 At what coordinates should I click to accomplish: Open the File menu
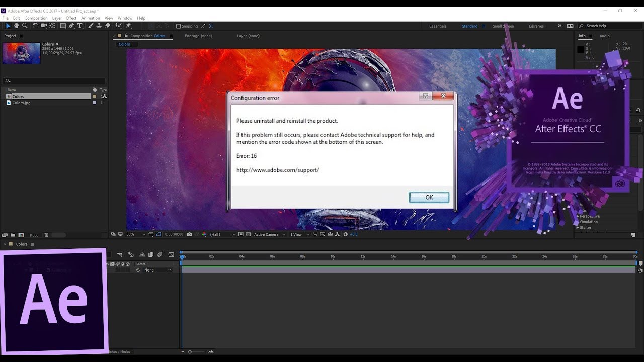click(6, 18)
